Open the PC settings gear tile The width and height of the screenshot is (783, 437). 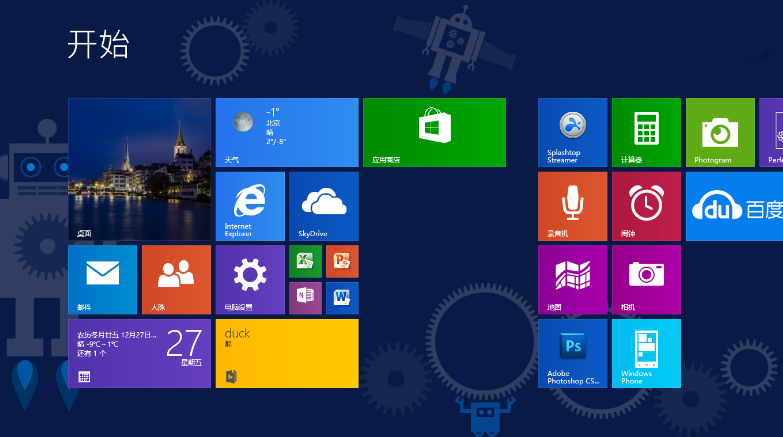[250, 280]
